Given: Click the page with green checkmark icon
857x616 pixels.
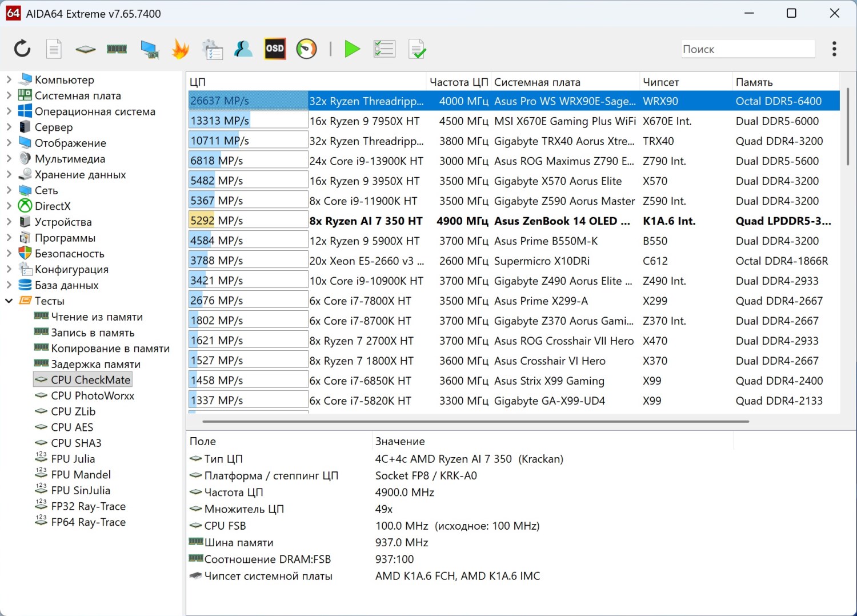Looking at the screenshot, I should point(417,49).
